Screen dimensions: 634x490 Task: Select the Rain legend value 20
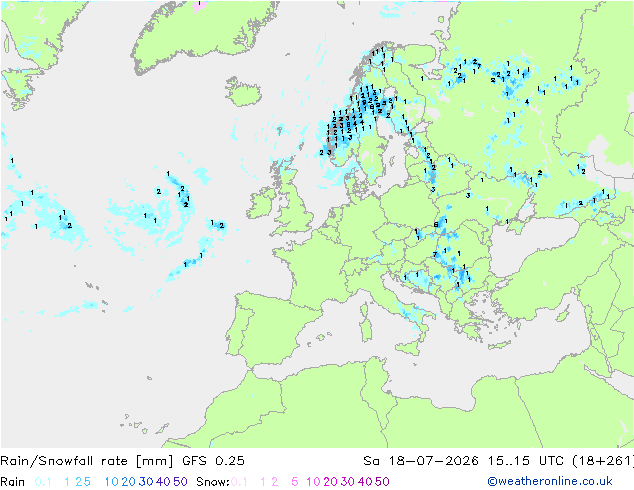[x=129, y=482]
